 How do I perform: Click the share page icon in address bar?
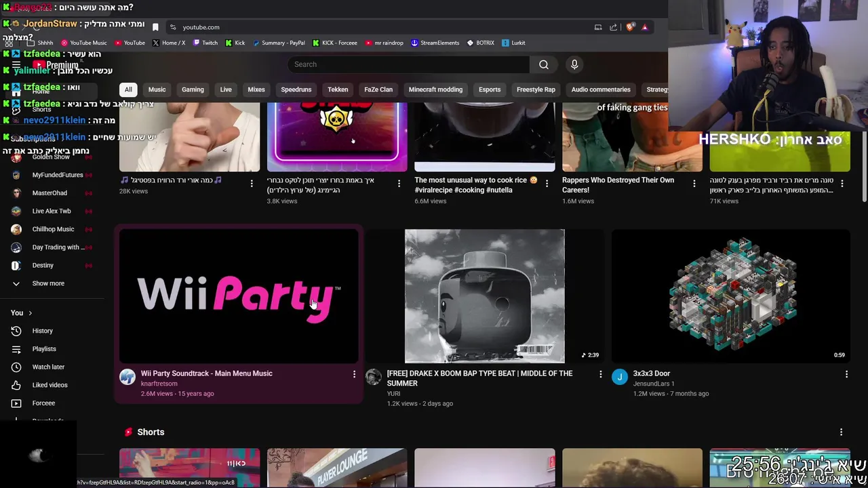pos(613,27)
